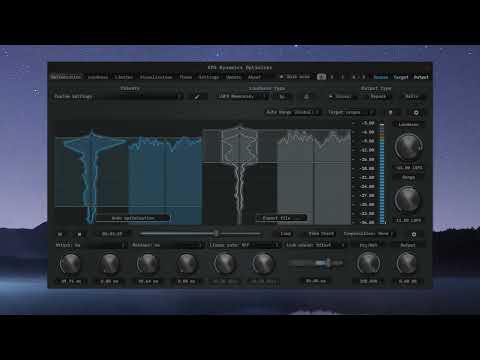Image resolution: width=480 pixels, height=360 pixels.
Task: Select the highlighted A state slot
Action: coord(321,77)
